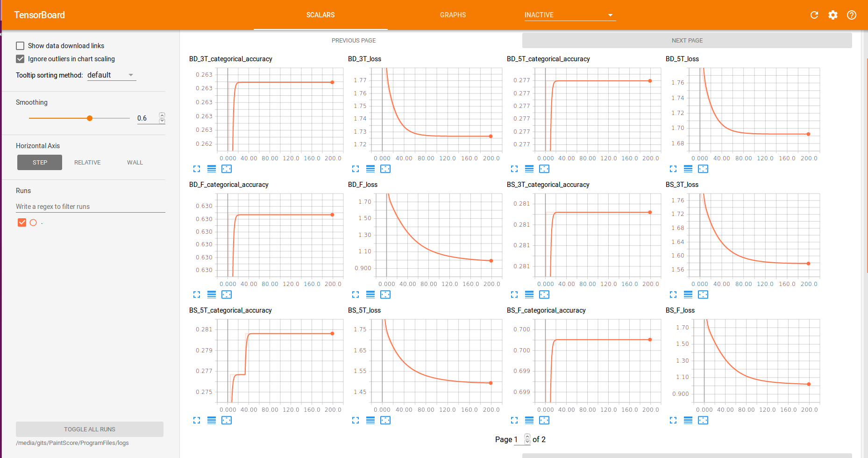
Task: Click the Smoothing slider handle
Action: pos(90,118)
